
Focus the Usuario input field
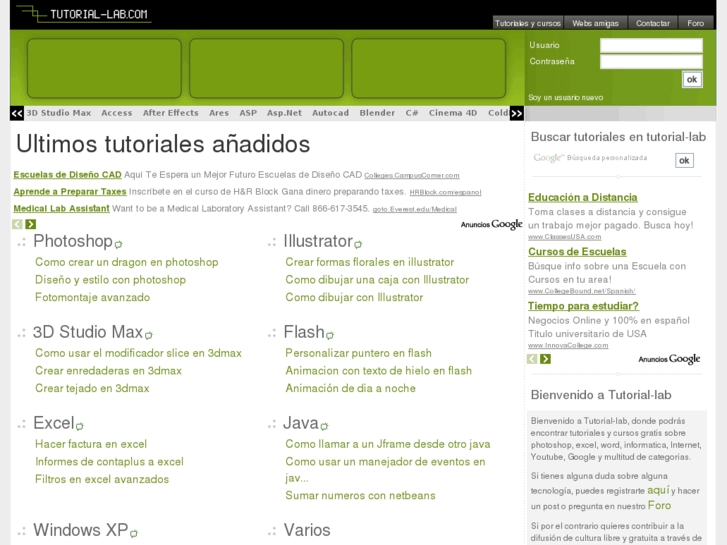pos(651,45)
